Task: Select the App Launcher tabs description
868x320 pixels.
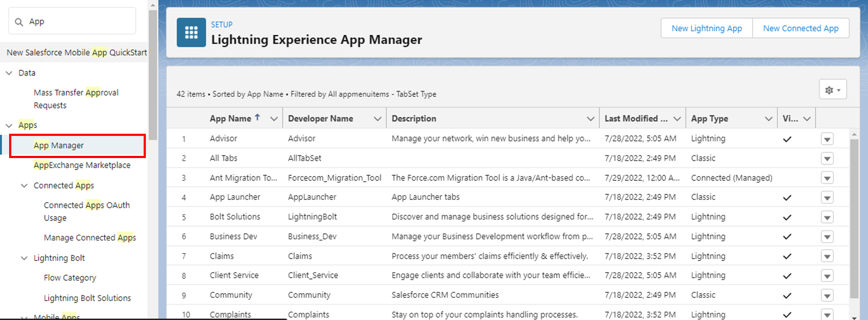Action: click(x=425, y=197)
